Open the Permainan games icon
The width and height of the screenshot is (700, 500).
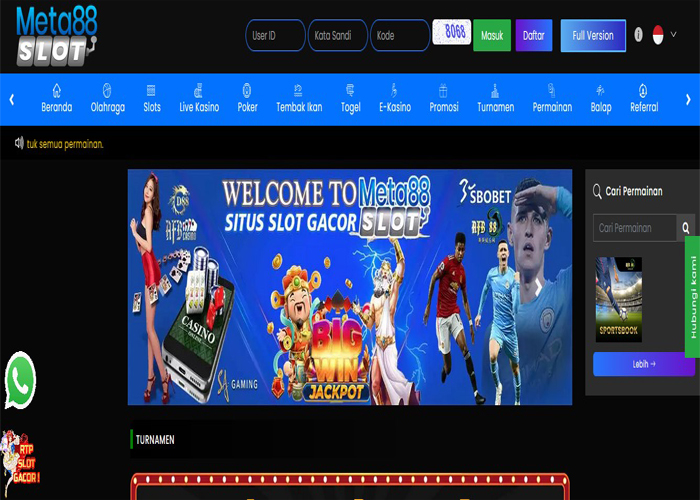(552, 90)
